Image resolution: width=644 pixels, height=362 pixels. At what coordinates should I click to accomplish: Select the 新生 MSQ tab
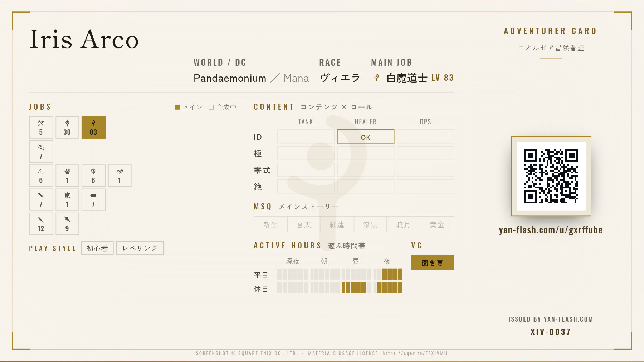click(x=270, y=224)
